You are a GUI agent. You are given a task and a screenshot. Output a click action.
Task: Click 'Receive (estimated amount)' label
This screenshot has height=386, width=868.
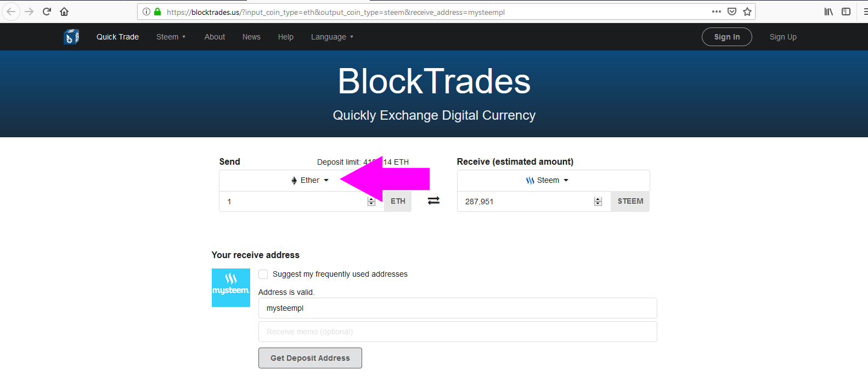point(515,161)
